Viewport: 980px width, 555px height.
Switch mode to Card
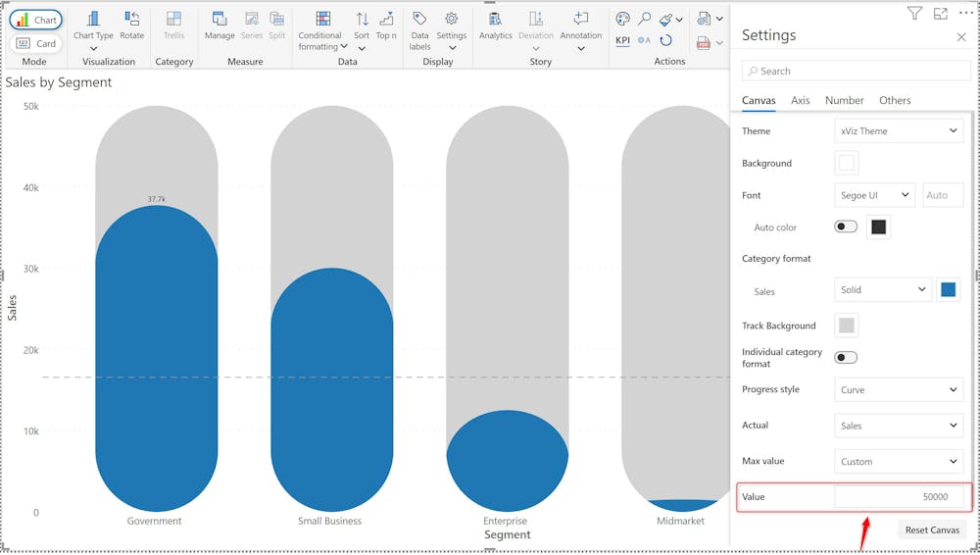(x=36, y=43)
